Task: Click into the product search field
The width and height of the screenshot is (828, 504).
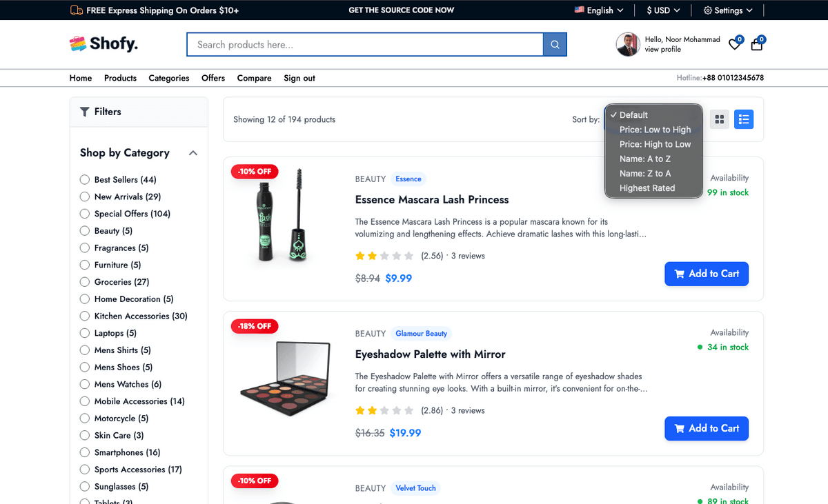Action: coord(364,45)
